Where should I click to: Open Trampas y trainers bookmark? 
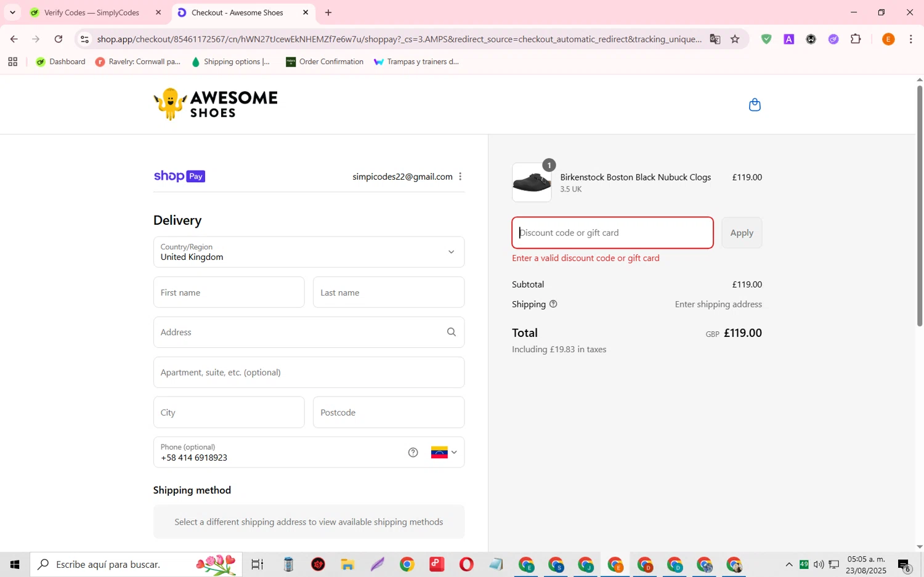click(x=416, y=62)
